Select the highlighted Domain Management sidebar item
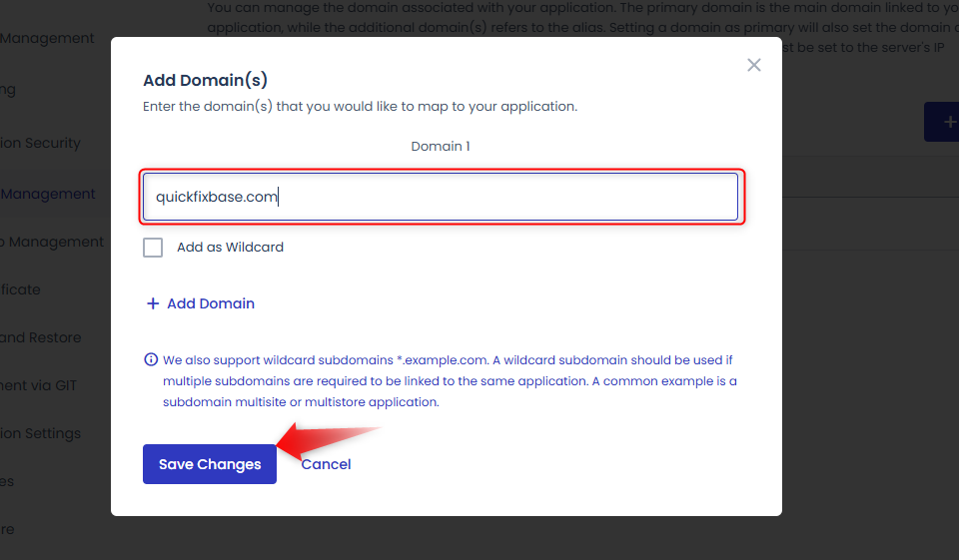Image resolution: width=959 pixels, height=560 pixels. [x=48, y=194]
